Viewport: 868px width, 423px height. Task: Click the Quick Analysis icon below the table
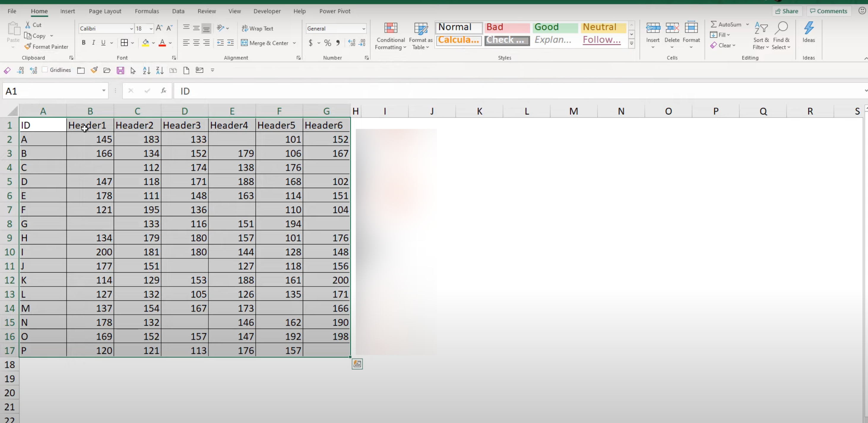(357, 364)
